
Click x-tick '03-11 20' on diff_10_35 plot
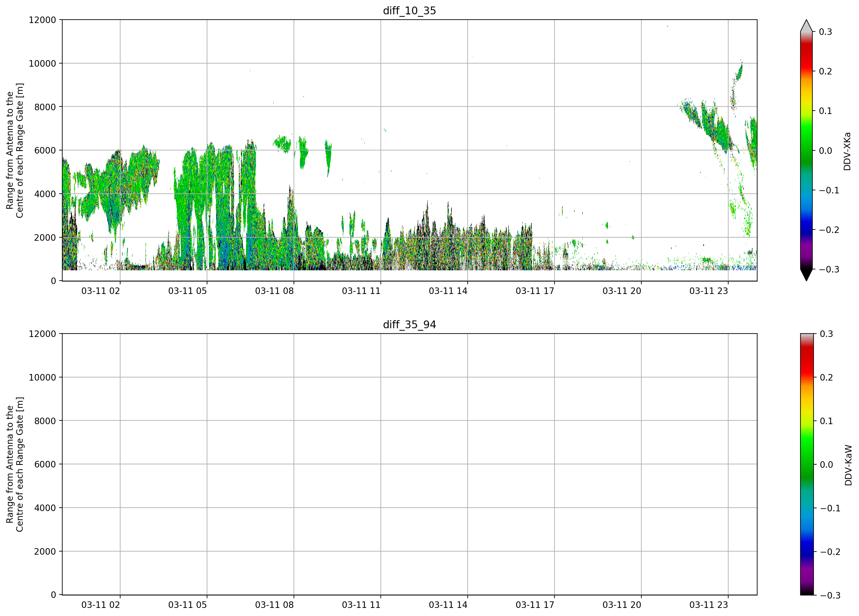tap(622, 291)
